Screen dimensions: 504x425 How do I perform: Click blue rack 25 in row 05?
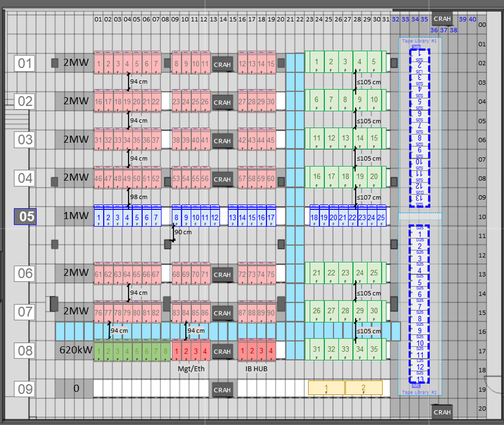(x=381, y=217)
